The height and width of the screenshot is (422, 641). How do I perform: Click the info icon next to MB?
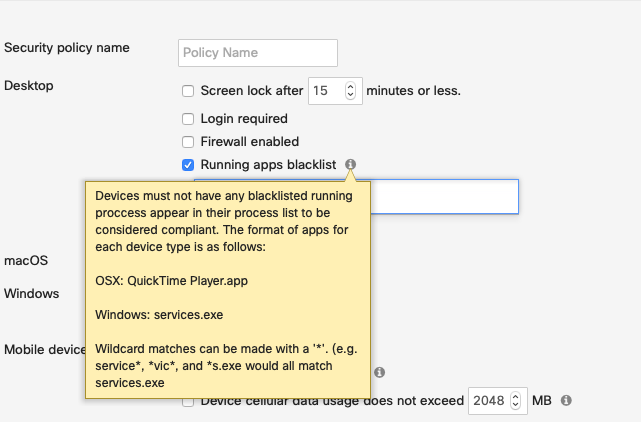(566, 400)
